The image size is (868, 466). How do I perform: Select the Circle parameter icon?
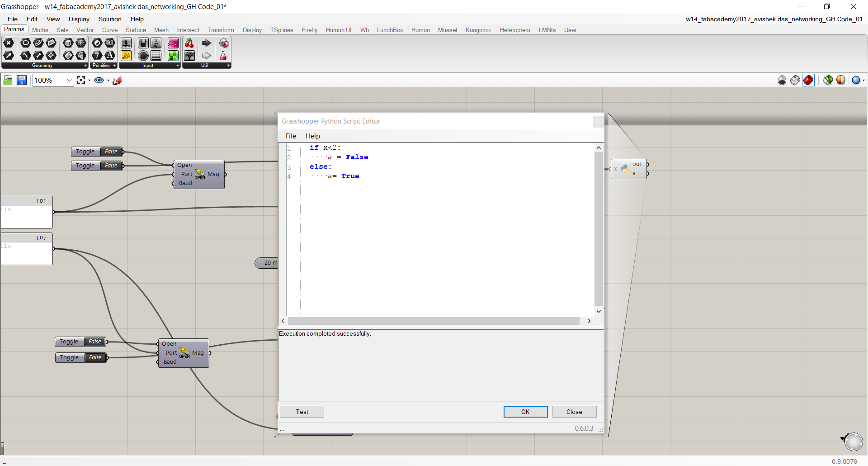(x=26, y=43)
